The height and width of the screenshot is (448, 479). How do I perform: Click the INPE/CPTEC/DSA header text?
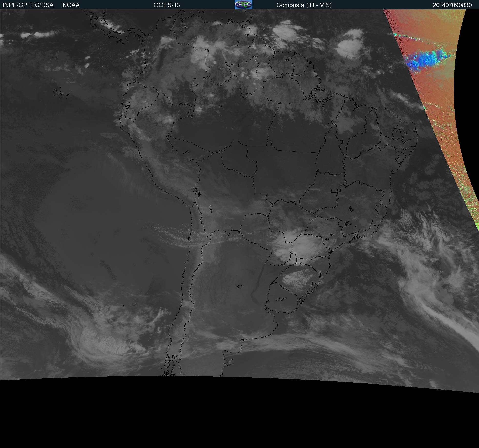(x=28, y=5)
